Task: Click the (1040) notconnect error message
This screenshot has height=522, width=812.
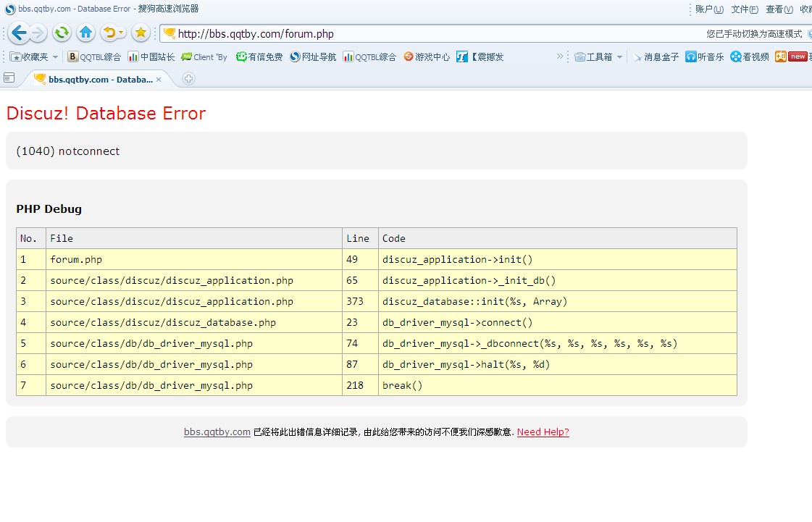Action: (68, 151)
